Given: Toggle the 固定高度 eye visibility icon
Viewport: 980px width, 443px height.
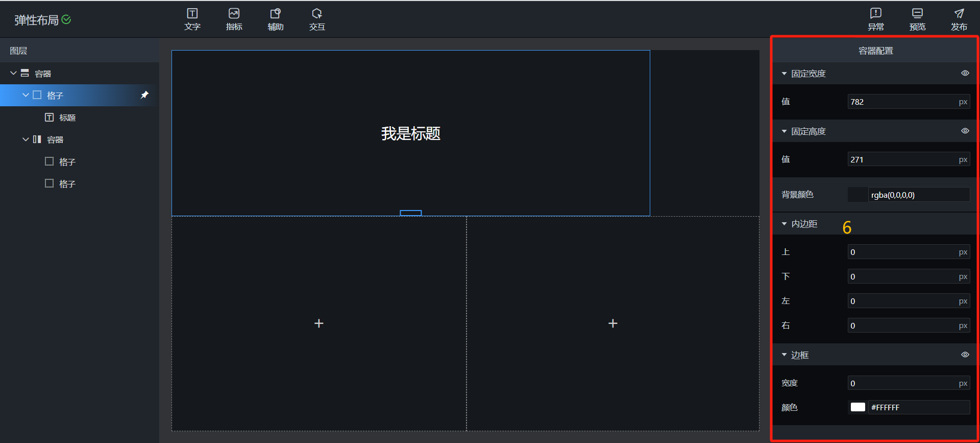Looking at the screenshot, I should 965,131.
